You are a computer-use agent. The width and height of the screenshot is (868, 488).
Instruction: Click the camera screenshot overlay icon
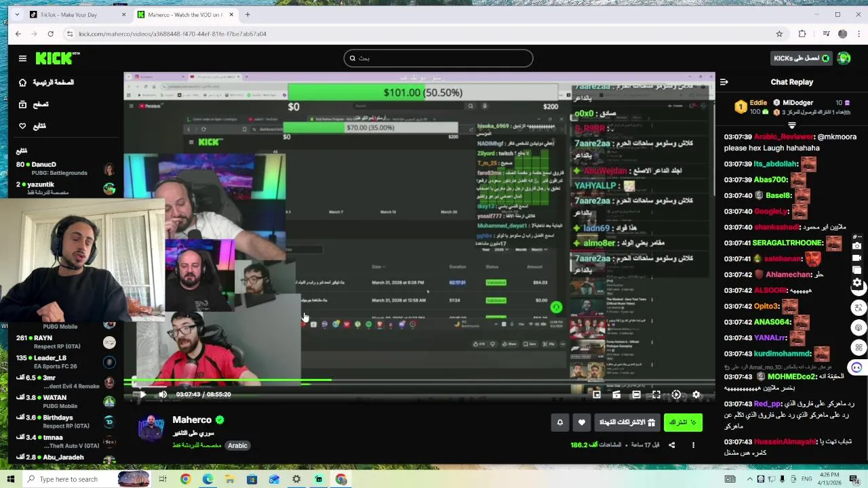857,246
